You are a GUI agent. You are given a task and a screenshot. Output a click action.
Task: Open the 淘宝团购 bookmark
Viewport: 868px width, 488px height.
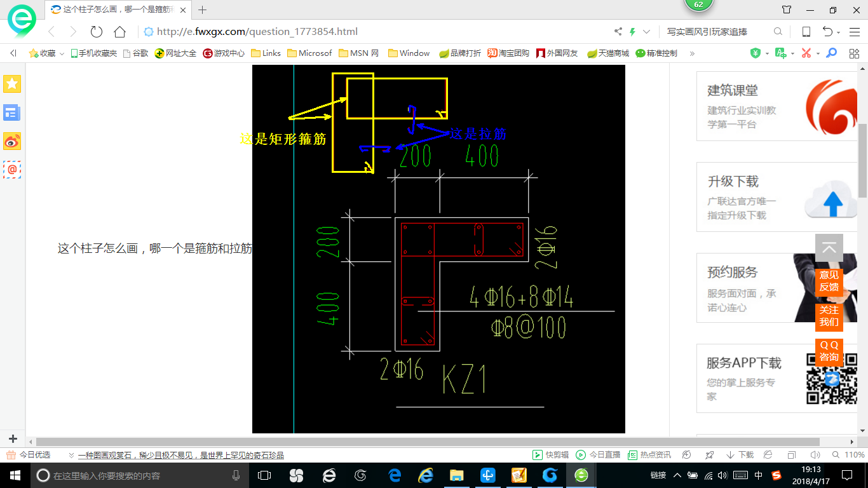click(508, 53)
